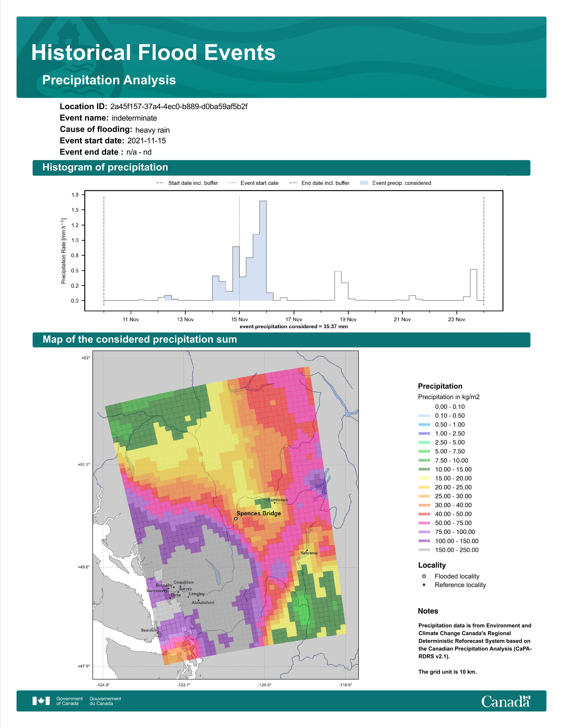This screenshot has width=563, height=728.
Task: Click the Event precip. considered legend patch
Action: (x=364, y=183)
